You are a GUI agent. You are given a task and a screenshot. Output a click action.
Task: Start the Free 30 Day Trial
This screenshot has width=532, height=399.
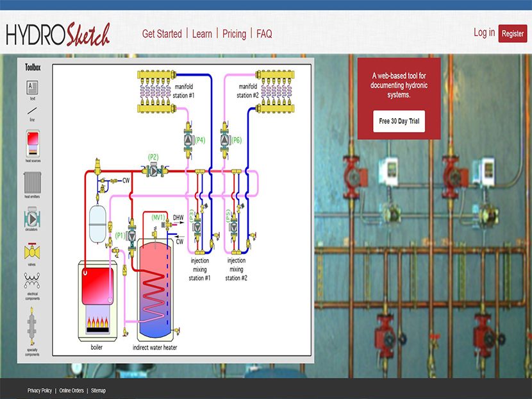click(x=399, y=121)
